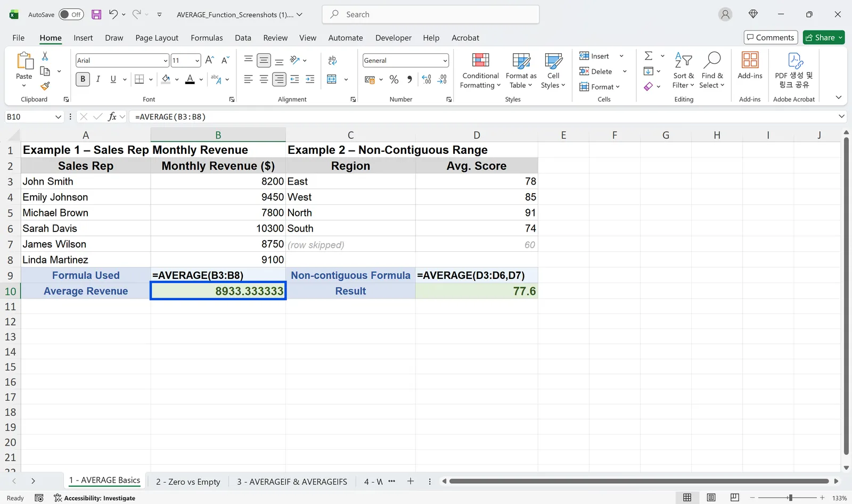Toggle Top Align vertical alignment
This screenshot has height=504, width=852.
[x=248, y=60]
